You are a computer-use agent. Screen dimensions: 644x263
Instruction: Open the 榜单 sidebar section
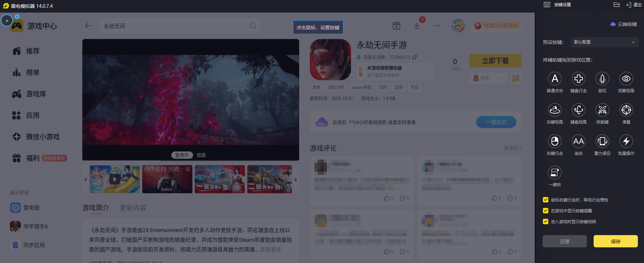(26, 72)
